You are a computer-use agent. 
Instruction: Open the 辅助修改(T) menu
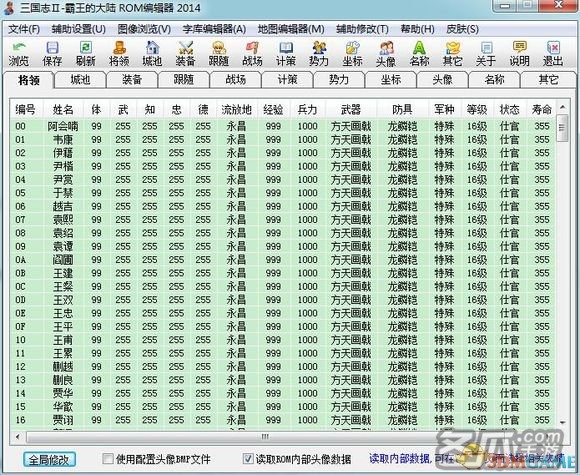[362, 29]
